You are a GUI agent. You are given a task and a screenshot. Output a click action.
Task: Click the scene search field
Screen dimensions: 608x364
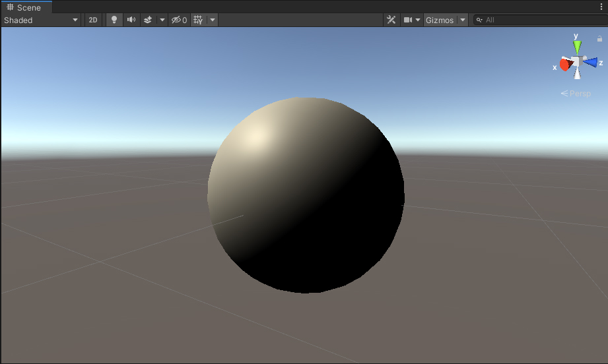pos(538,20)
